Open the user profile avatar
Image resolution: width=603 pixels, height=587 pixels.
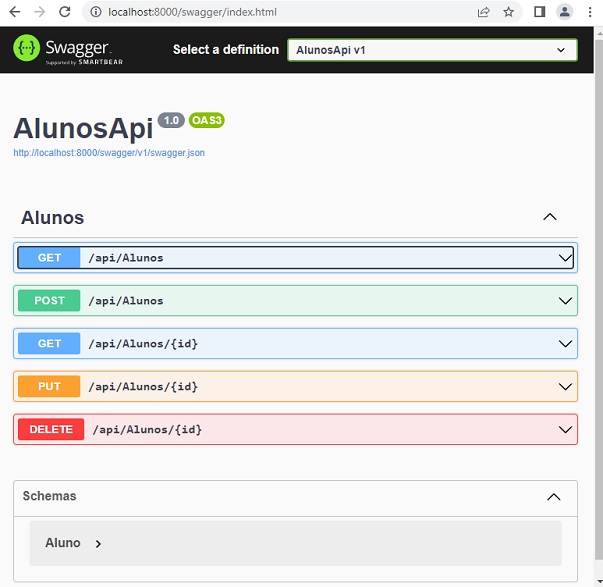[x=565, y=12]
